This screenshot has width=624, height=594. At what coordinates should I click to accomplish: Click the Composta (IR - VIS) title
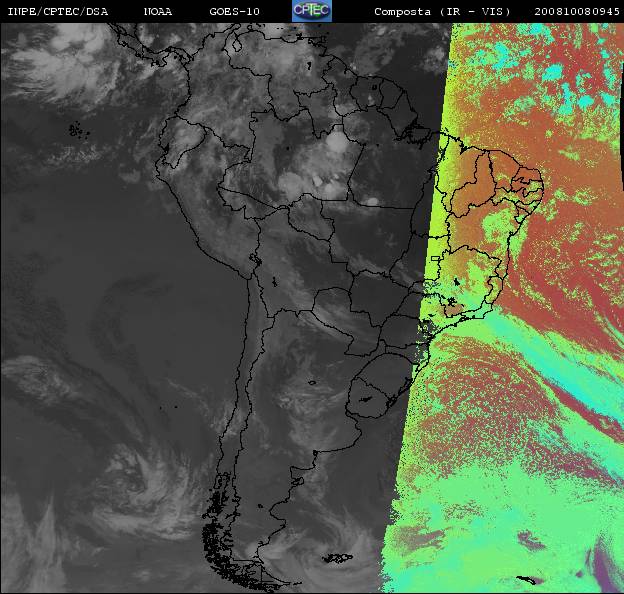click(x=442, y=12)
